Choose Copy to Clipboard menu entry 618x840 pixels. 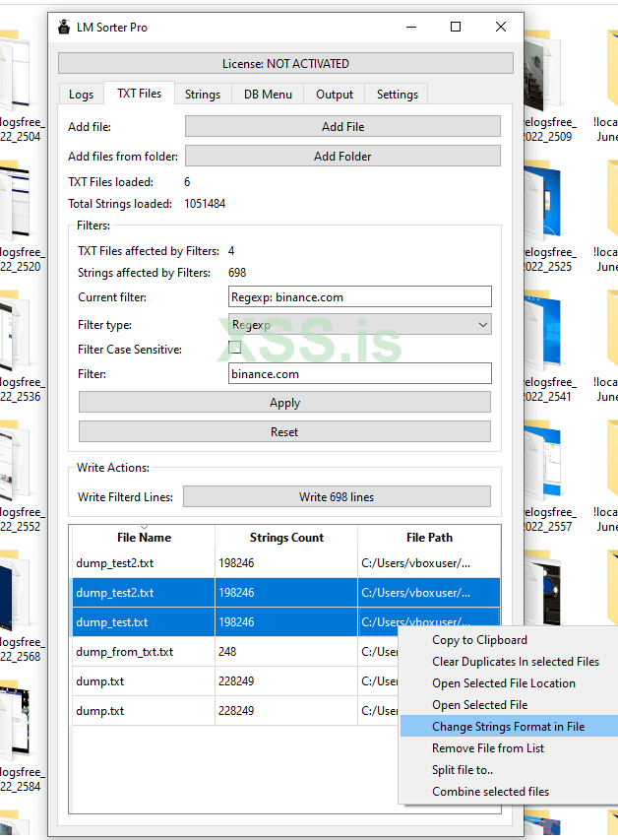click(x=509, y=640)
